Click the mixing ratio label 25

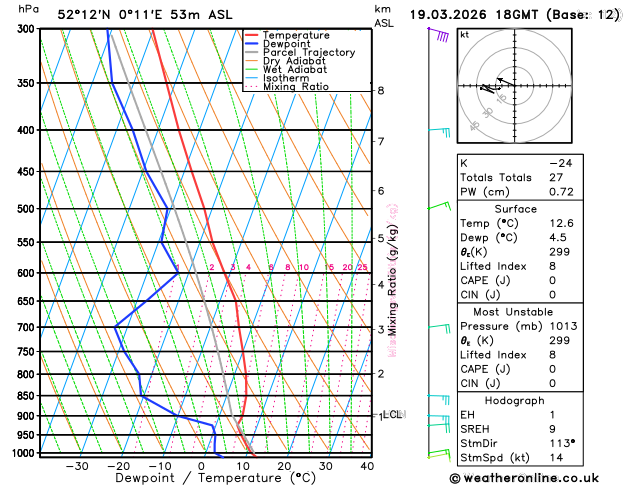(x=363, y=267)
